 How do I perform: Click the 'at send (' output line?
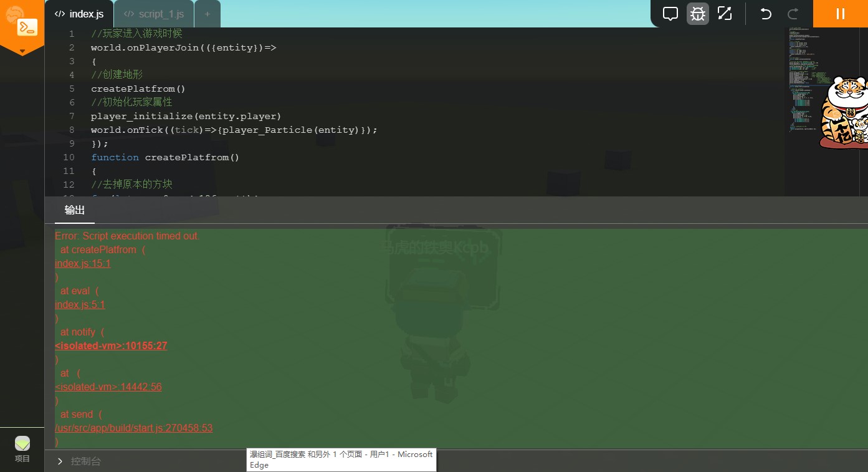point(81,415)
